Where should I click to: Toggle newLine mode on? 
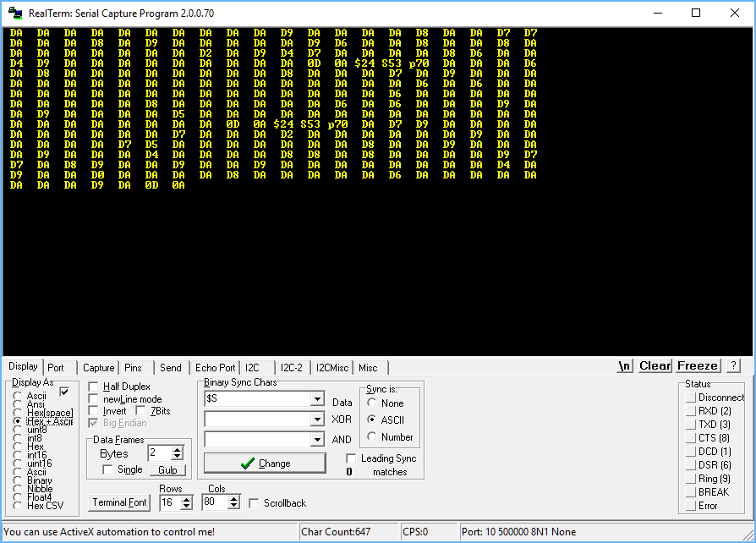pos(92,398)
